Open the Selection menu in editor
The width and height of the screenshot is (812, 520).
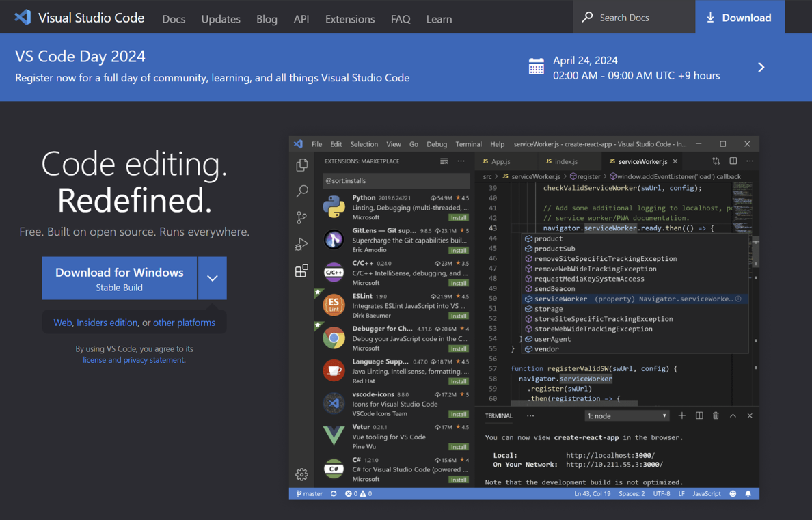[x=364, y=144]
